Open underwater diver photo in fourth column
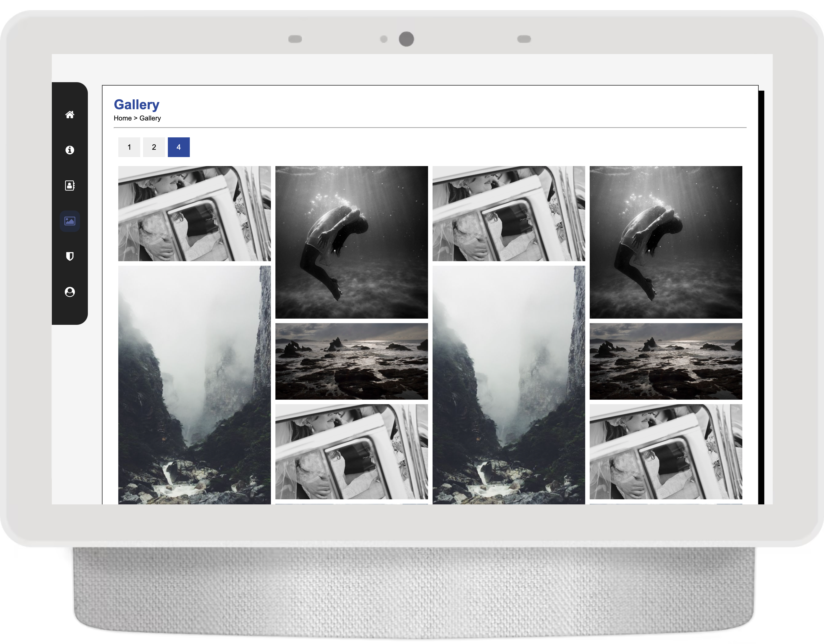Screen dimensions: 824x644 click(665, 242)
